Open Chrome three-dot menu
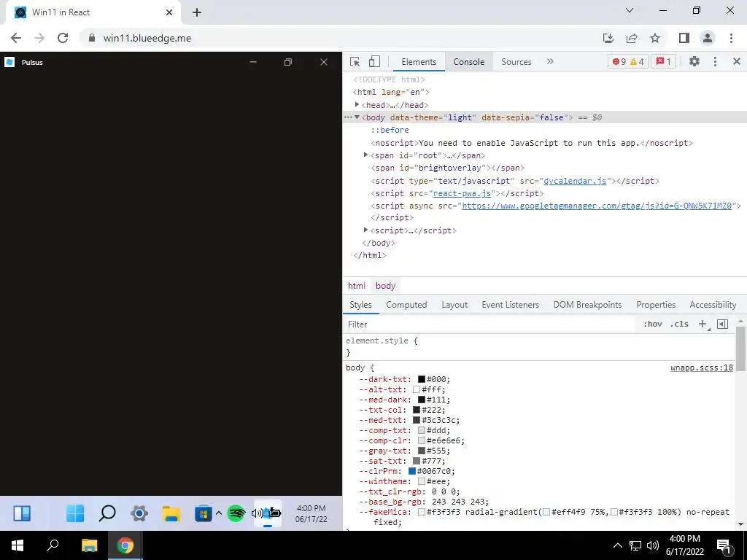 731,38
